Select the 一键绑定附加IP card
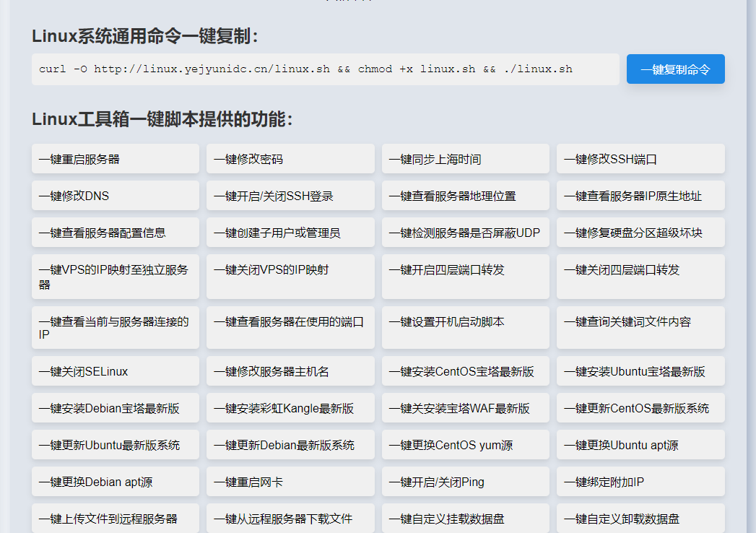This screenshot has width=756, height=533. pos(640,482)
